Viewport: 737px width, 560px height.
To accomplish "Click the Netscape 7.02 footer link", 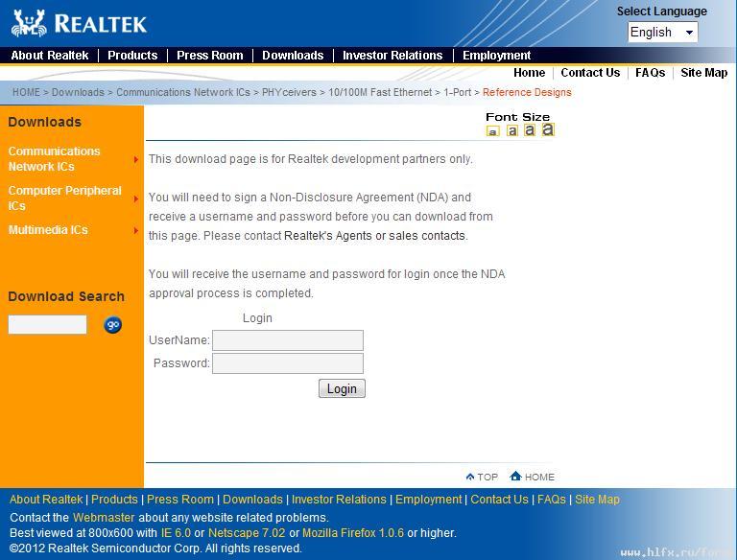I will [247, 533].
